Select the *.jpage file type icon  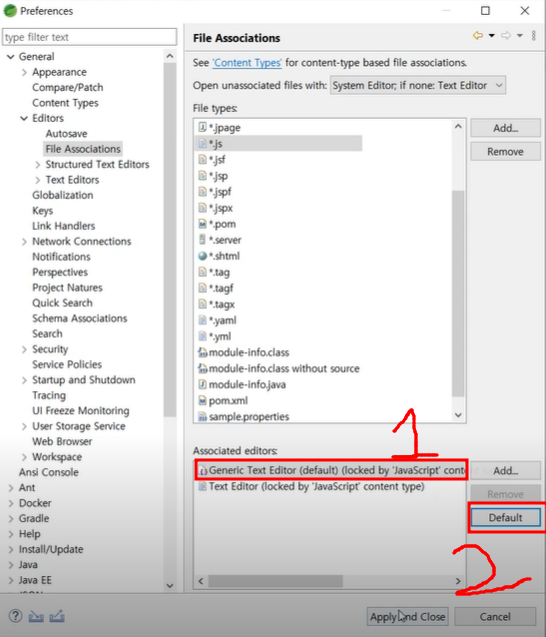(x=202, y=127)
